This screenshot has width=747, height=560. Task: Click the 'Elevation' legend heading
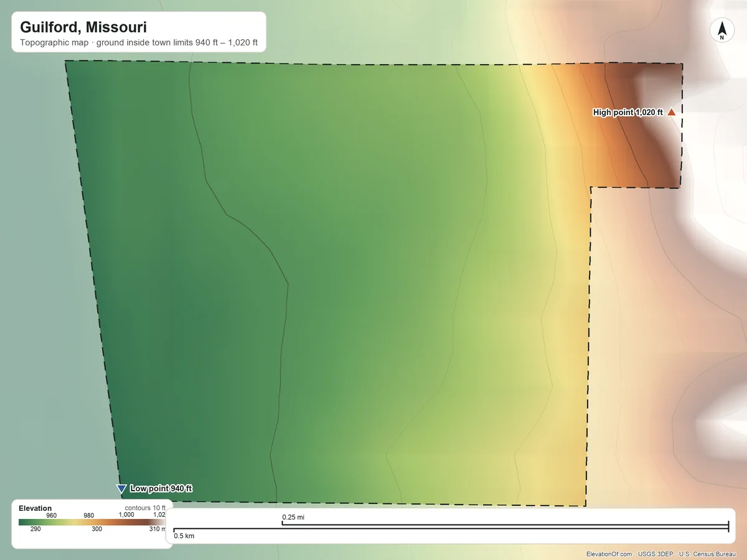(35, 508)
